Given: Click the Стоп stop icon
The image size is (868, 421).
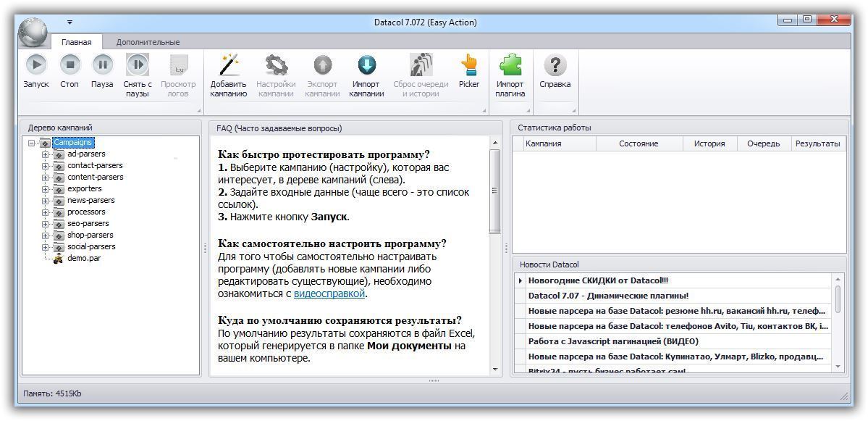Looking at the screenshot, I should (x=69, y=65).
